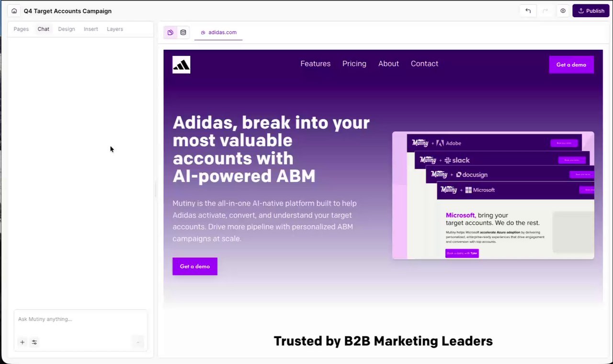
Task: Click the home icon in top bar
Action: pyautogui.click(x=14, y=11)
